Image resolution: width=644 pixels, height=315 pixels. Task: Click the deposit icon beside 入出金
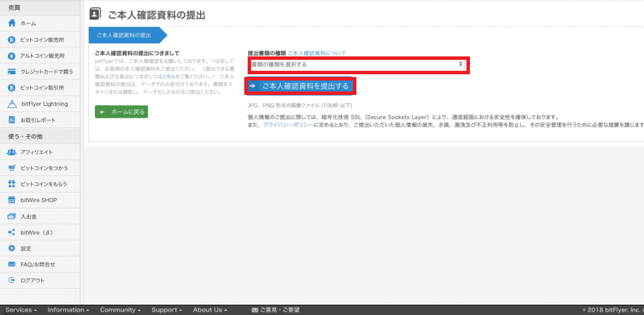(12, 217)
